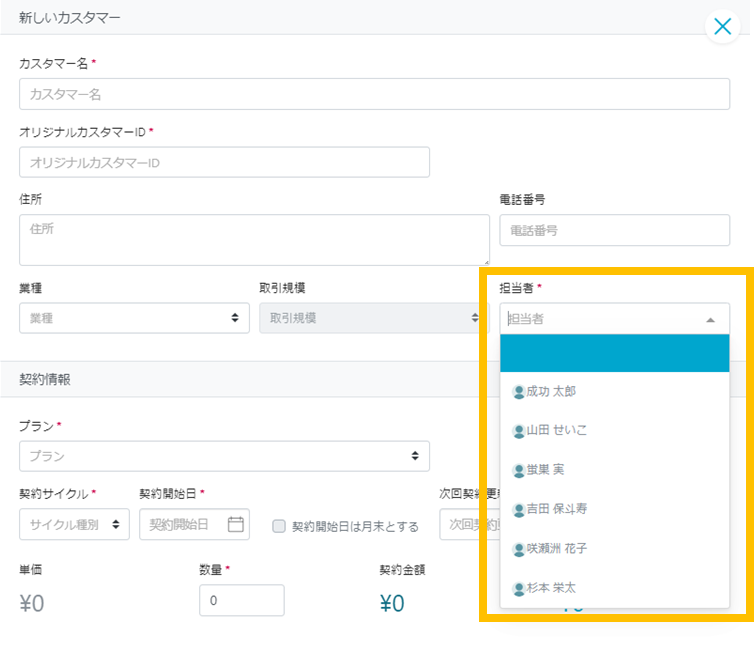754x645 pixels.
Task: Select 山田 せいこ from the 担当者 list
Action: tap(615, 430)
